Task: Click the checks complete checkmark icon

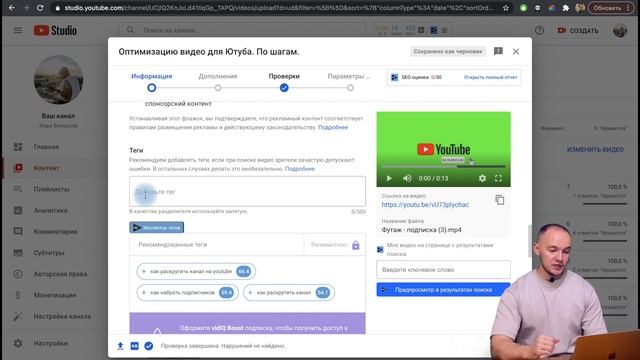Action: [x=149, y=346]
